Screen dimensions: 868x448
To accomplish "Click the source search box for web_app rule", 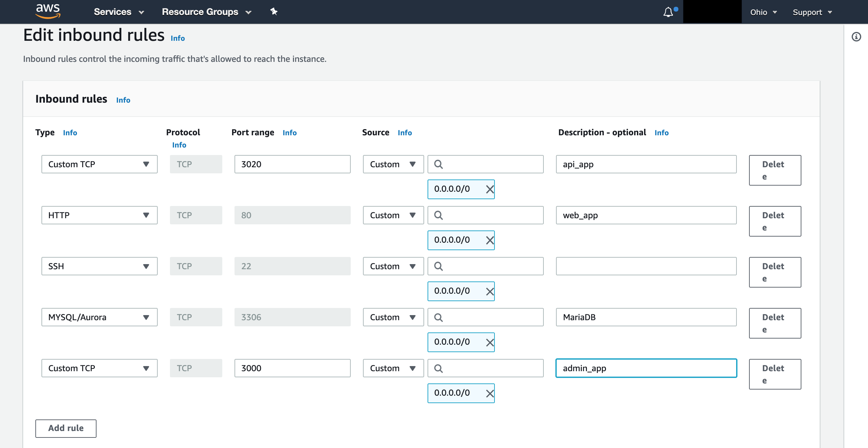I will coord(485,215).
